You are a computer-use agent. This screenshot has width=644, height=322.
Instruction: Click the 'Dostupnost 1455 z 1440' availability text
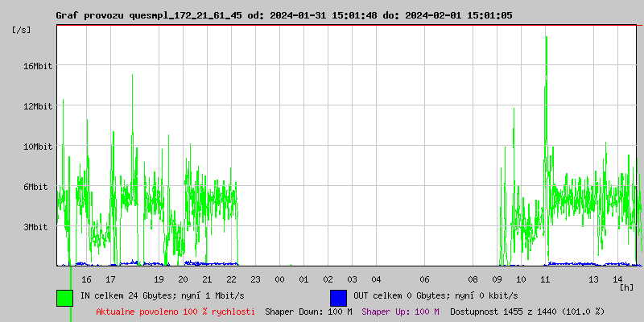click(527, 311)
